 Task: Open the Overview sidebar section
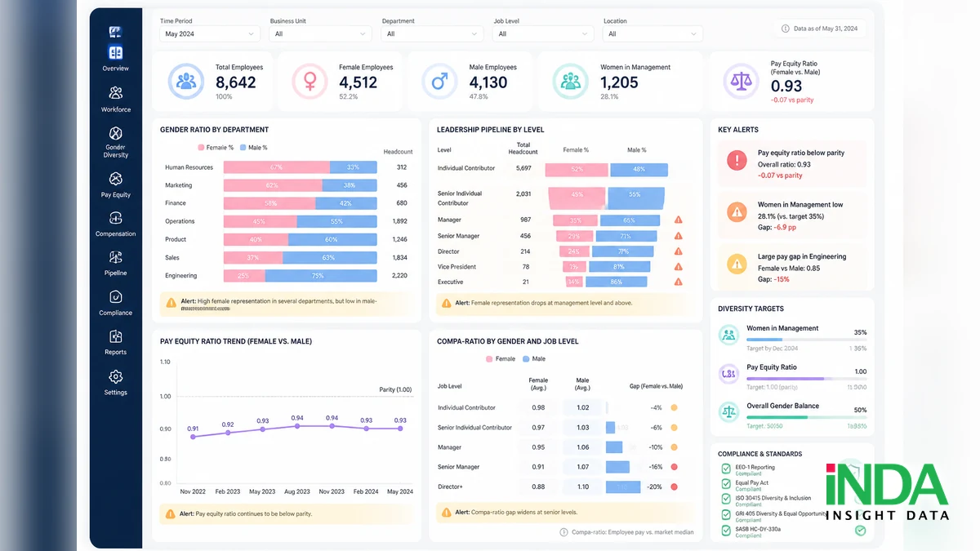pos(115,59)
